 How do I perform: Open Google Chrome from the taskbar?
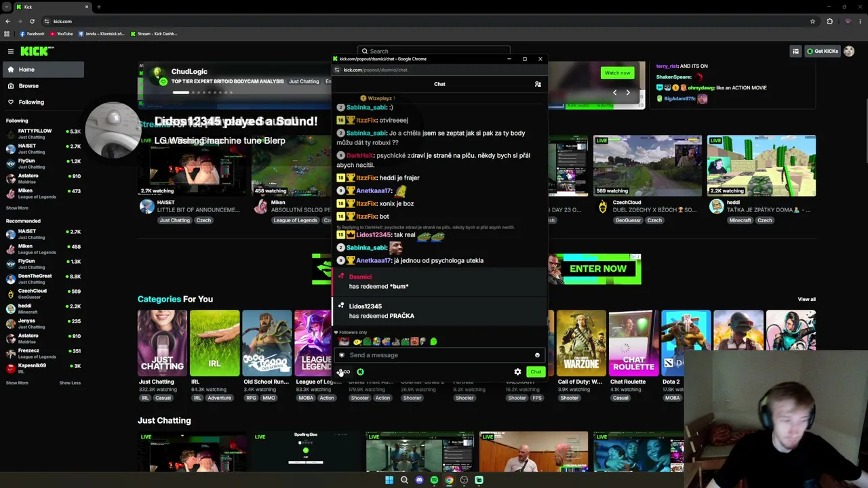pyautogui.click(x=449, y=480)
